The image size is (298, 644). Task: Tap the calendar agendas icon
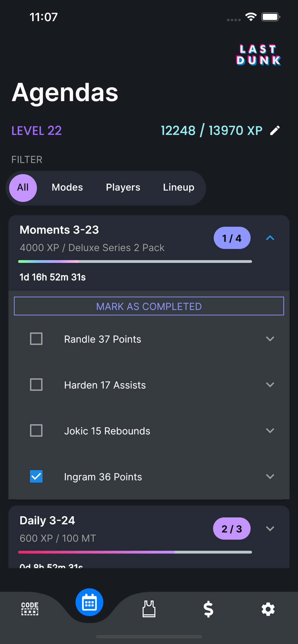(x=89, y=602)
